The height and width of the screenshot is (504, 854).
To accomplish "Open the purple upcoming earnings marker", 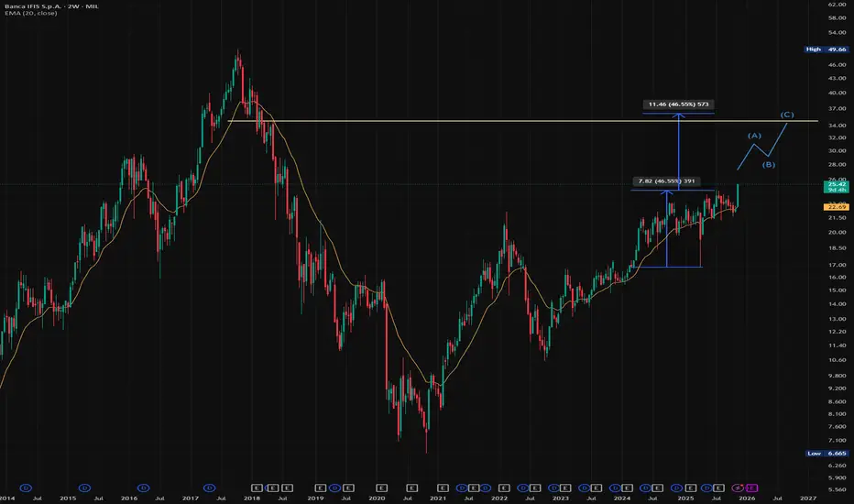I will point(751,488).
